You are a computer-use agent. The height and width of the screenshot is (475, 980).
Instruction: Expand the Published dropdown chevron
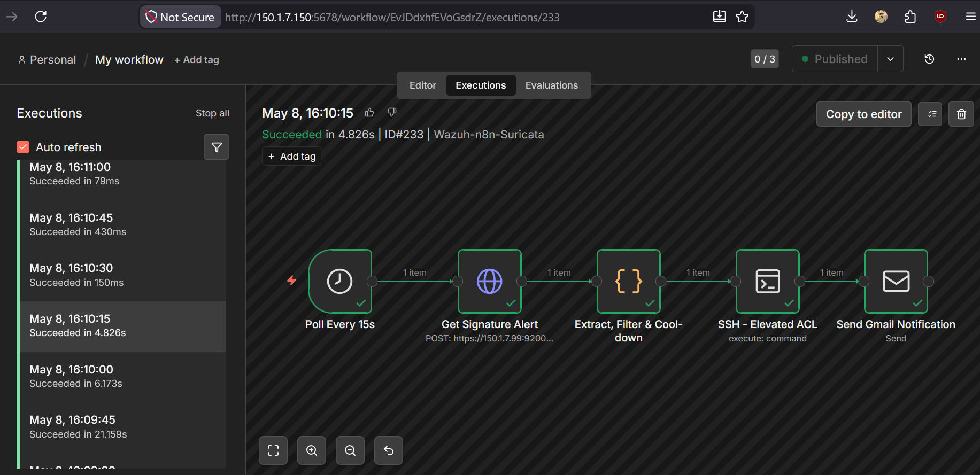pos(890,59)
